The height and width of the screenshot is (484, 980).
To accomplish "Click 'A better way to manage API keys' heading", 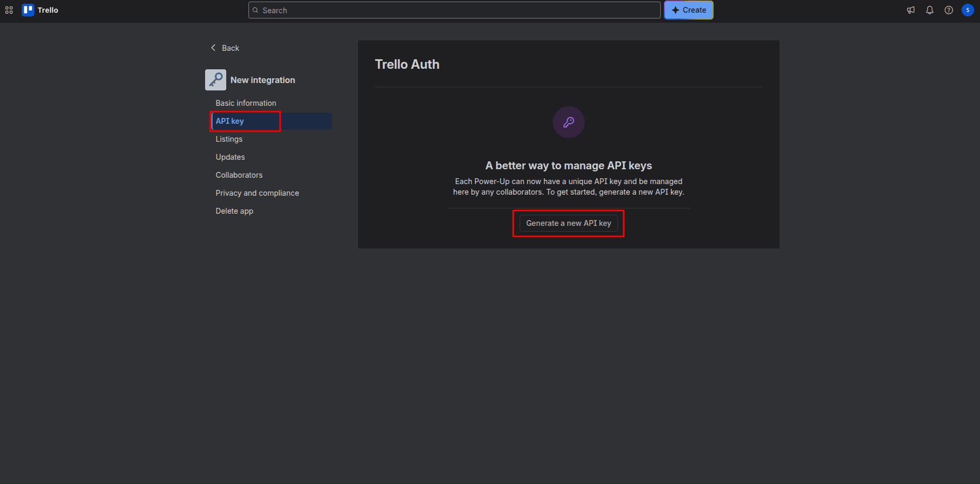I will pos(569,166).
